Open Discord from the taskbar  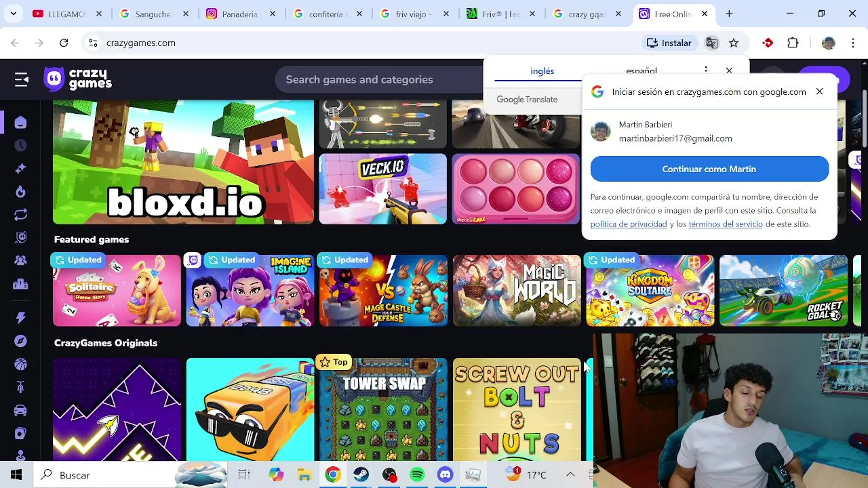(446, 475)
